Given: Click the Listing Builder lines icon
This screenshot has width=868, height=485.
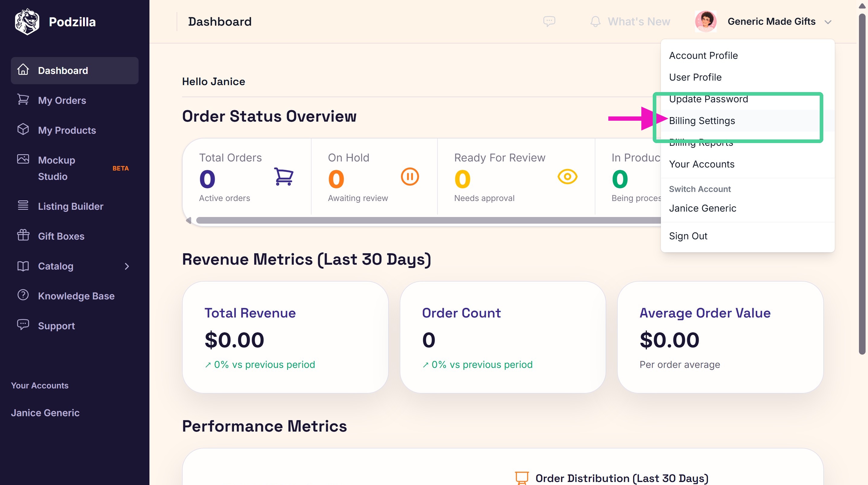Looking at the screenshot, I should click(x=23, y=206).
